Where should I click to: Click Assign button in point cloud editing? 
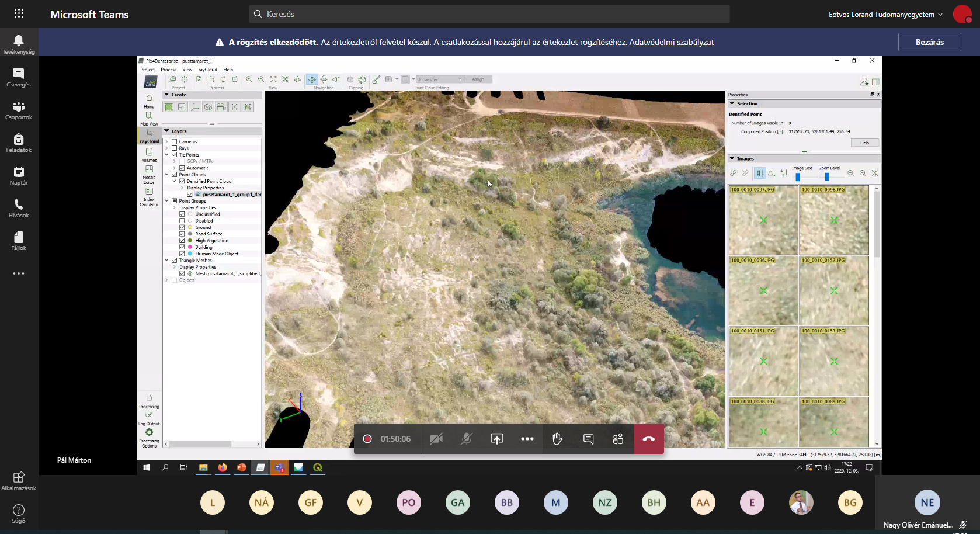478,79
